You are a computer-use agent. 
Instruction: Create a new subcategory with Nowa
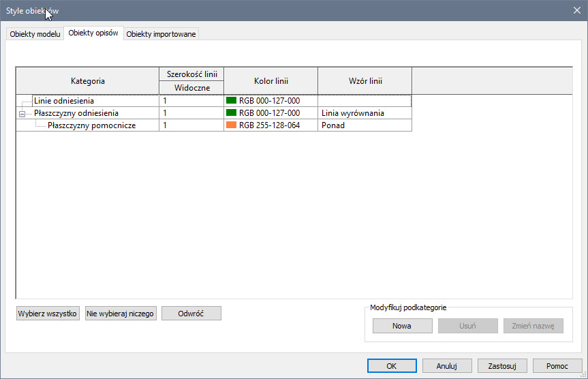pyautogui.click(x=402, y=326)
